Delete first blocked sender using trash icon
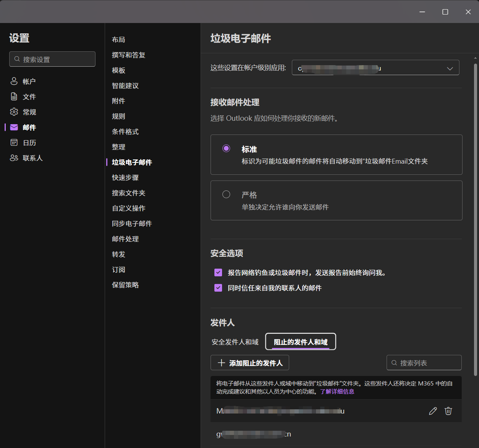Image resolution: width=479 pixels, height=448 pixels. [448, 411]
